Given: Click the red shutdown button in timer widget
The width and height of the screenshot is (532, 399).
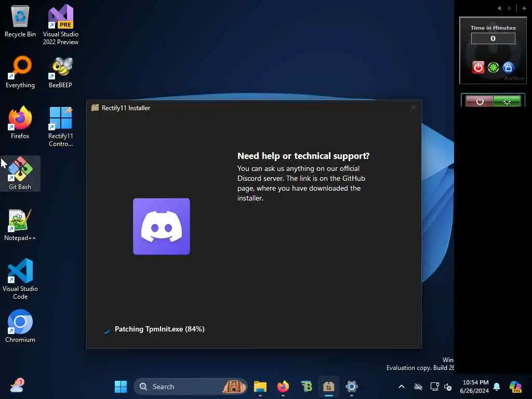Looking at the screenshot, I should coord(478,68).
